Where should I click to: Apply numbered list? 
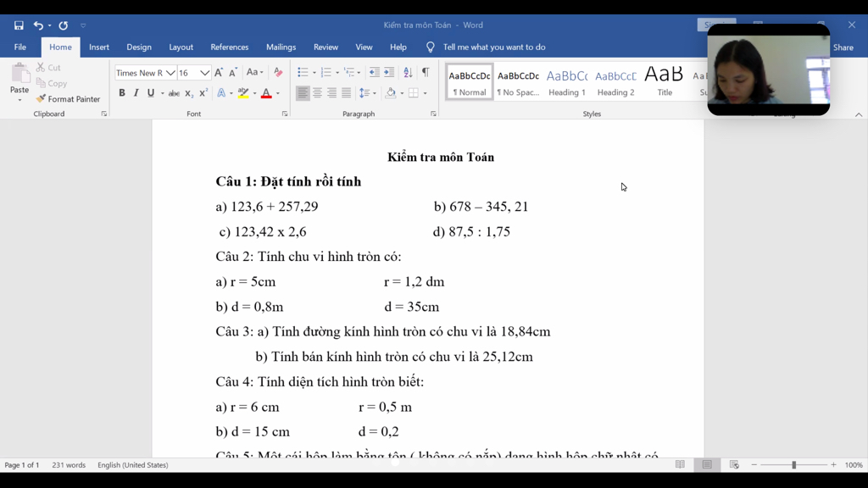point(326,73)
